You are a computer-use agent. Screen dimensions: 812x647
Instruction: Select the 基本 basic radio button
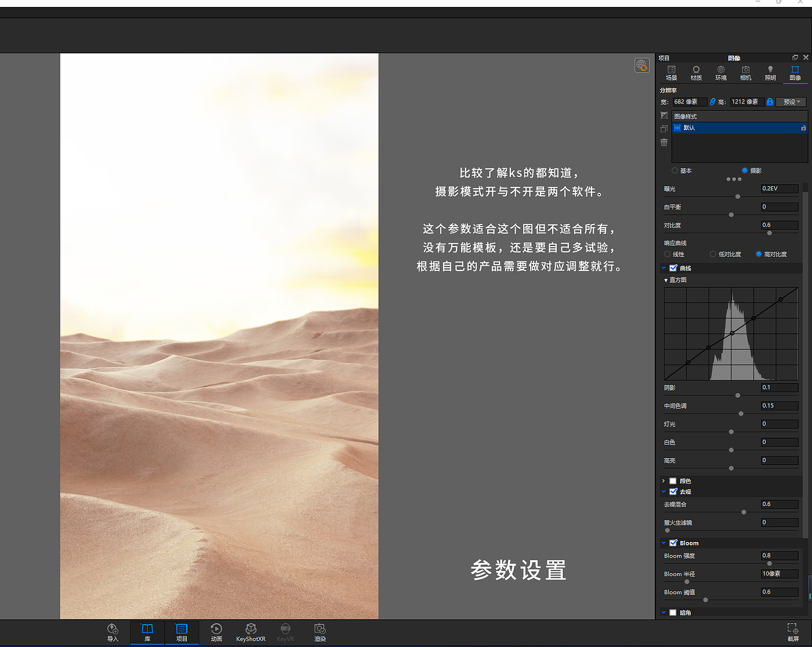tap(675, 171)
